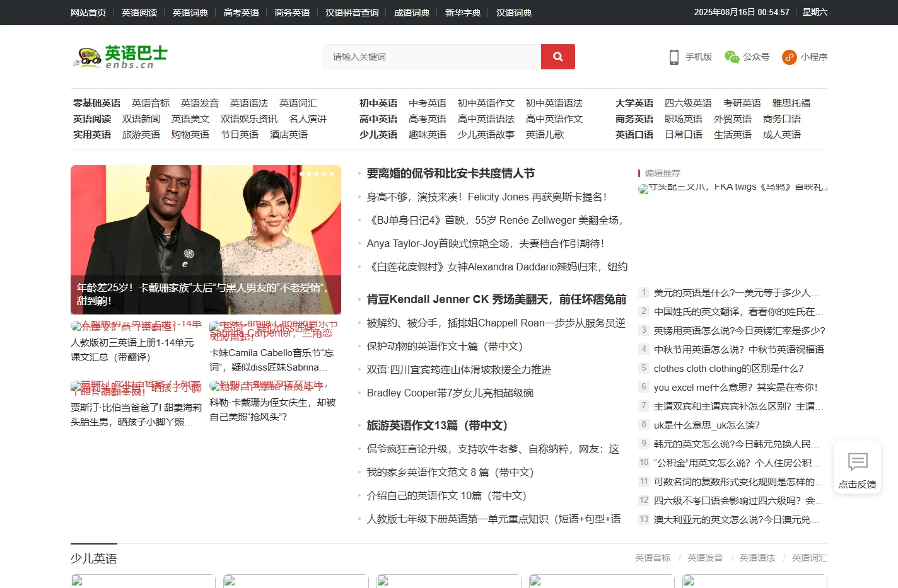Image resolution: width=898 pixels, height=588 pixels.
Task: Open the 点击反馈 feedback chat icon
Action: pos(858,462)
